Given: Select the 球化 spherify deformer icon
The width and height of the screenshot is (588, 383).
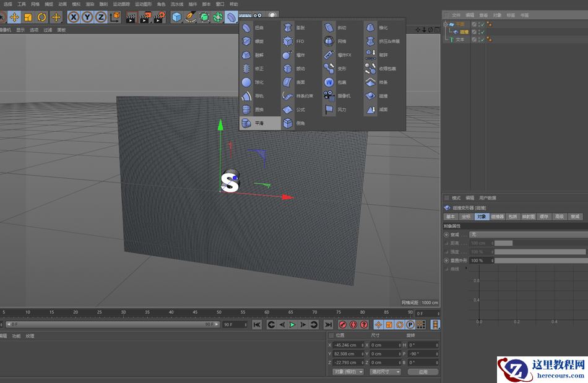Looking at the screenshot, I should pyautogui.click(x=245, y=82).
